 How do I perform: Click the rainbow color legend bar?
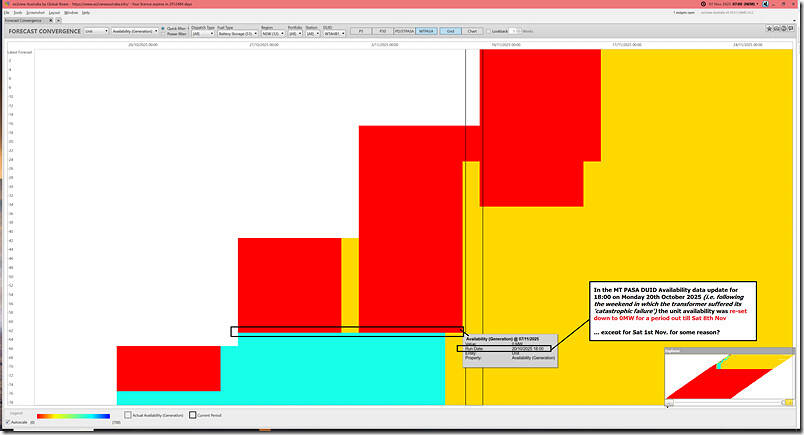[x=73, y=415]
